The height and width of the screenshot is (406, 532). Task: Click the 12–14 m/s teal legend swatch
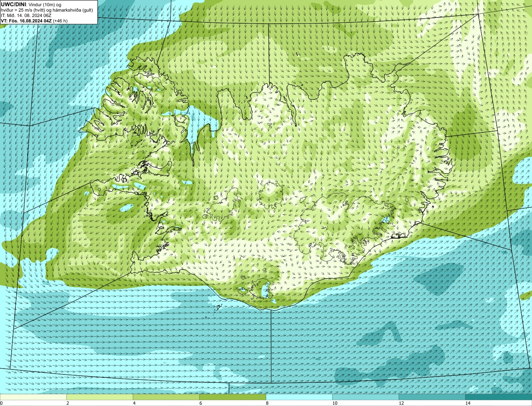pyautogui.click(x=432, y=397)
